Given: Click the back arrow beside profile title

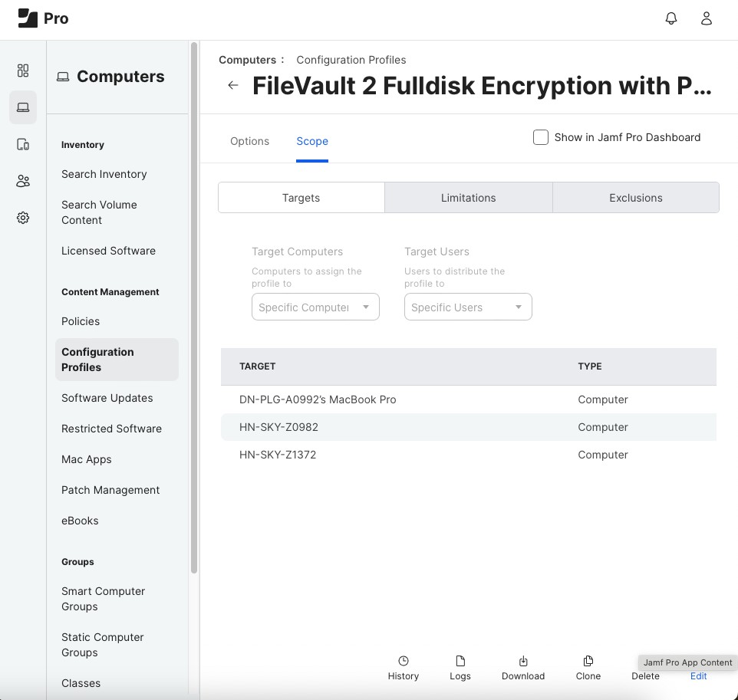Looking at the screenshot, I should point(233,85).
